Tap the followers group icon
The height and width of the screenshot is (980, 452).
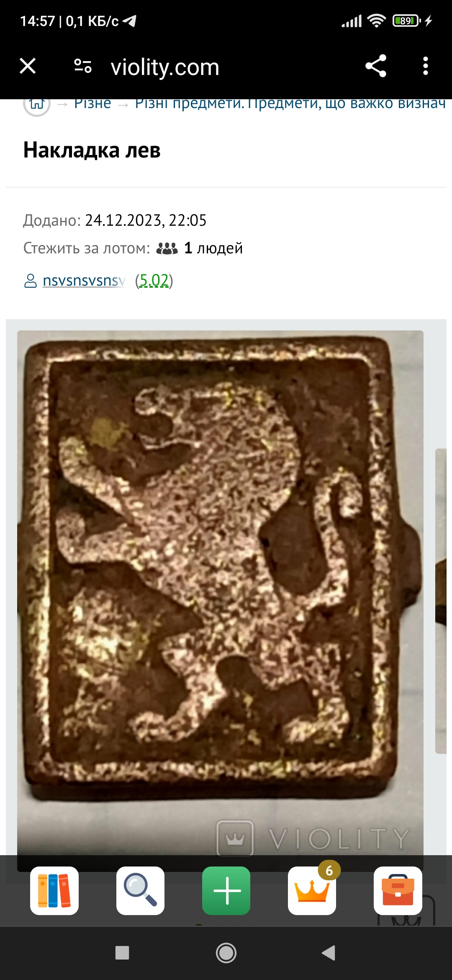[167, 248]
